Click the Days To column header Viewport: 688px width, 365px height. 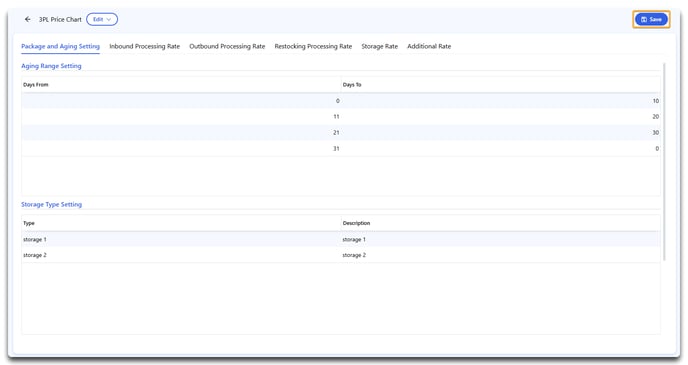(x=501, y=85)
